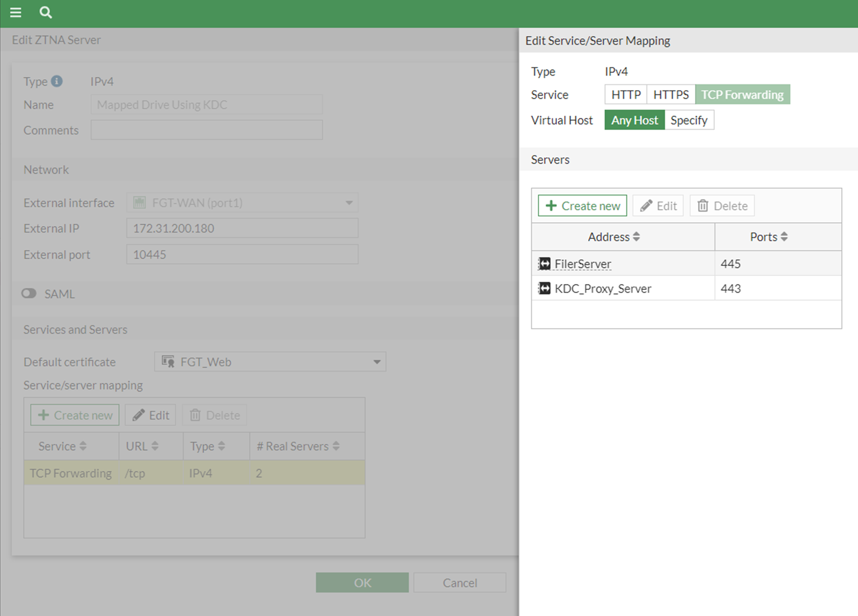This screenshot has width=858, height=616.
Task: Open the hamburger navigation menu
Action: tap(15, 13)
